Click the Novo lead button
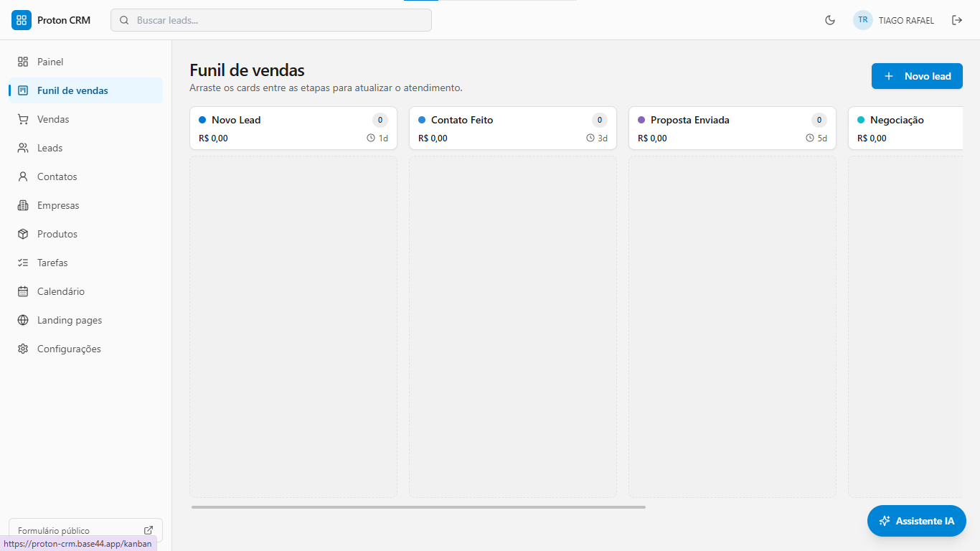Screen dimensions: 980x551 click(917, 76)
